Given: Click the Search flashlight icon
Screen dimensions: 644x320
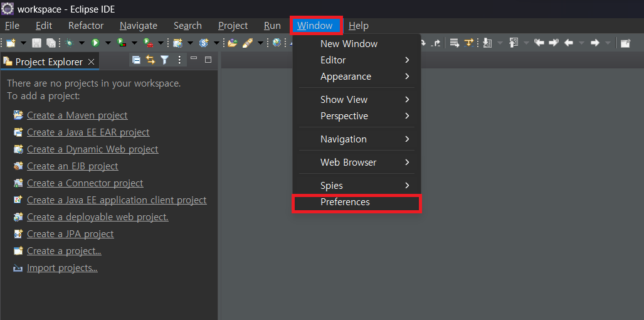Looking at the screenshot, I should [x=247, y=43].
